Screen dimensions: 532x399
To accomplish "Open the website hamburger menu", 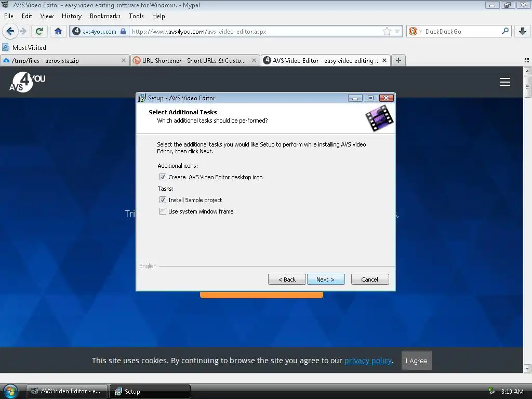I will point(505,82).
